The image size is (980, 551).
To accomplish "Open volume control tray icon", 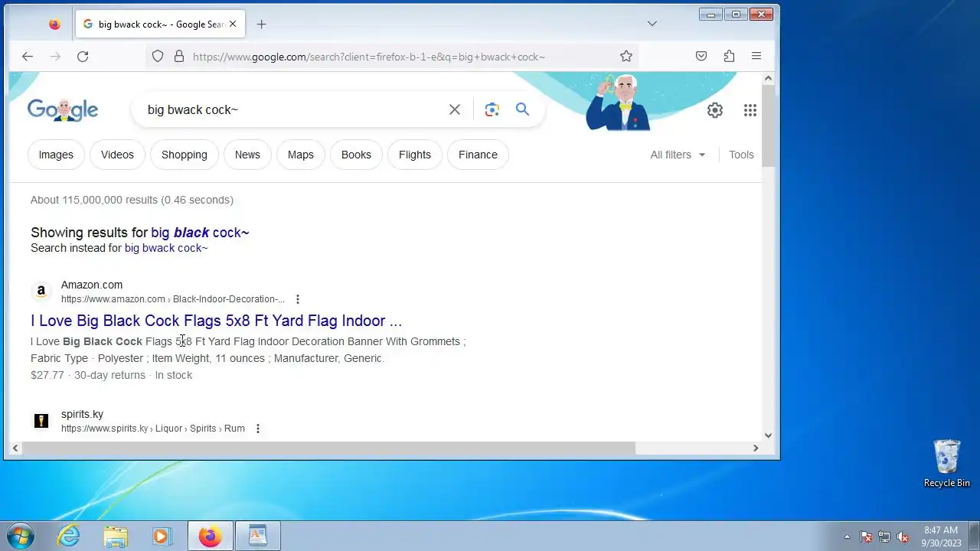I will pos(903,536).
